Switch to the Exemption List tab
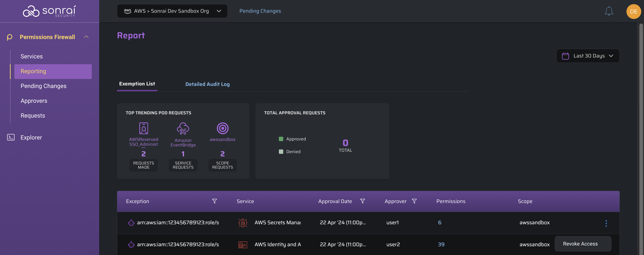 [137, 84]
